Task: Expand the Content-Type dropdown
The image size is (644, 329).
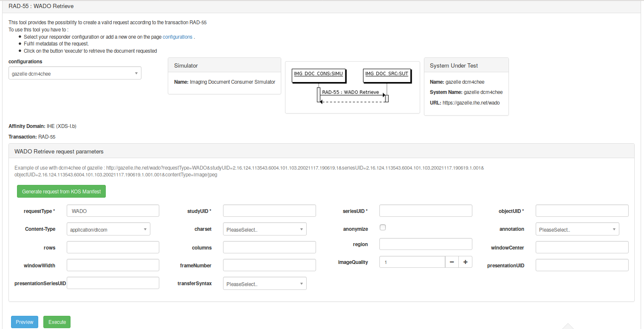Action: (108, 230)
